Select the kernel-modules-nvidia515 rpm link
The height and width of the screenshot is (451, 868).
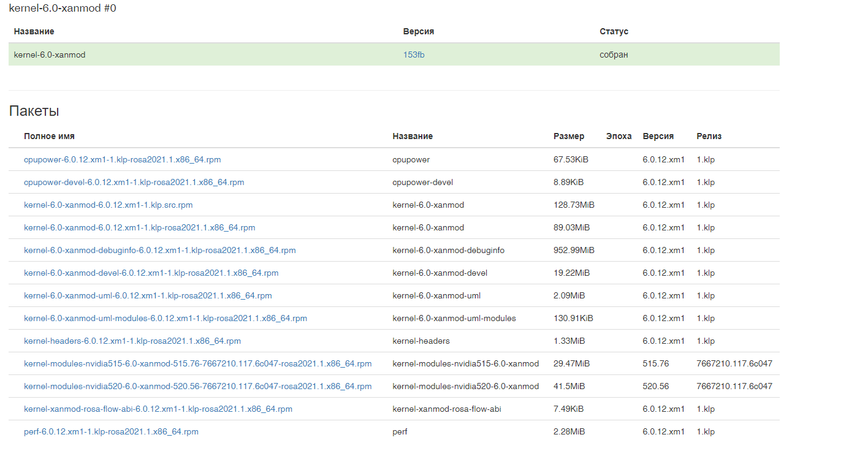tap(197, 363)
